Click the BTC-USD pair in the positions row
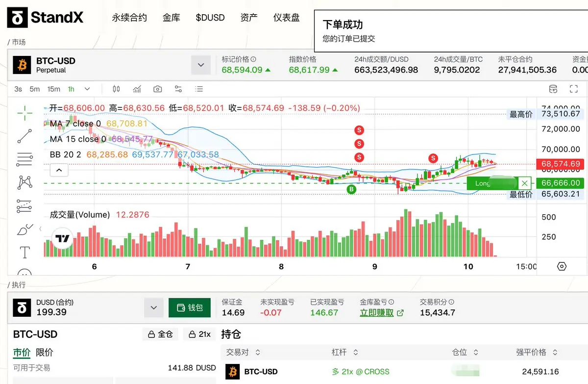This screenshot has width=588, height=384. click(261, 372)
